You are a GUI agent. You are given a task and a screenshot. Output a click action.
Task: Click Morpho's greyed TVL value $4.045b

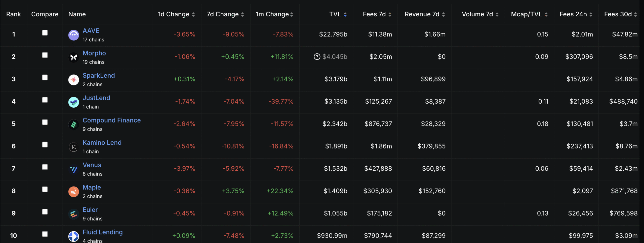click(x=335, y=57)
